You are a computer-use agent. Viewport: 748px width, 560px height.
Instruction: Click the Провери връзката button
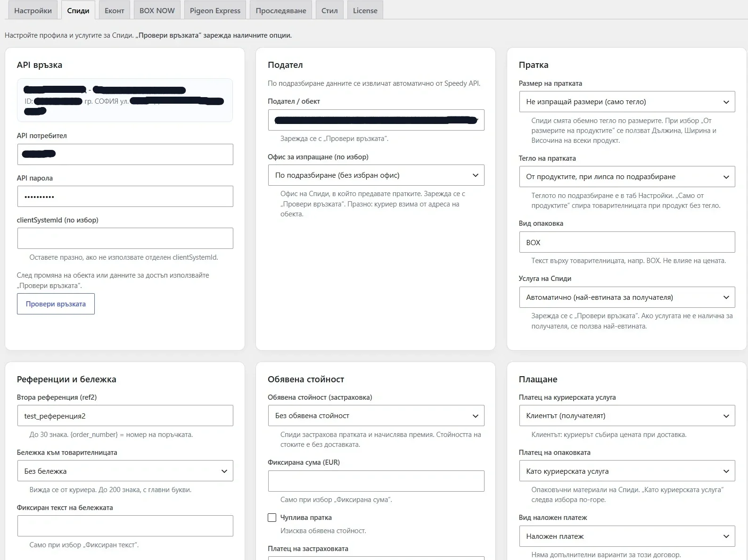[56, 304]
